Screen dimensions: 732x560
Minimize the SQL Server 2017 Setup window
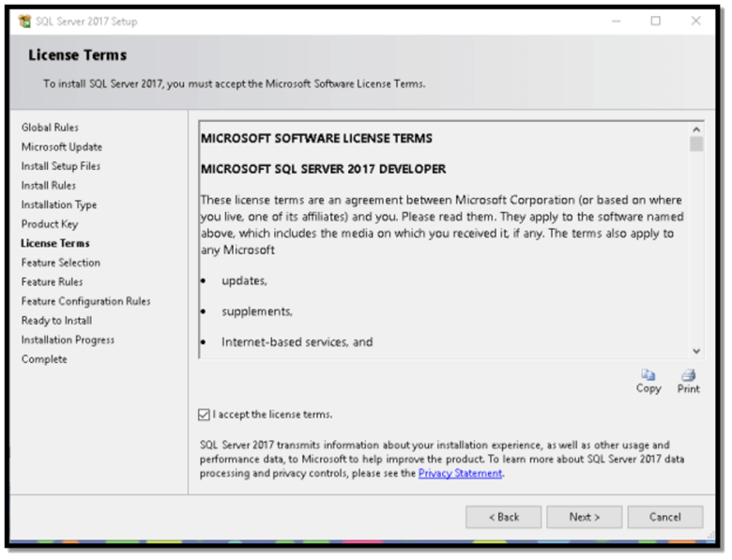617,21
